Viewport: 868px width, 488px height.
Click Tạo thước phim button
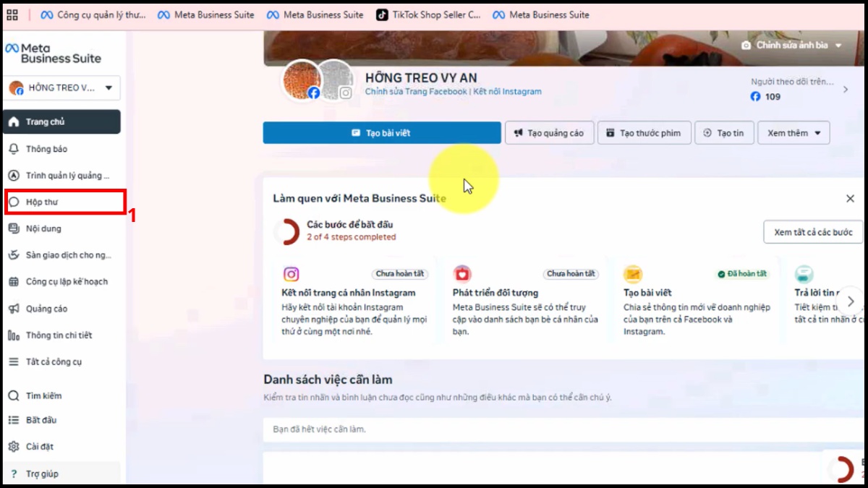tap(643, 133)
